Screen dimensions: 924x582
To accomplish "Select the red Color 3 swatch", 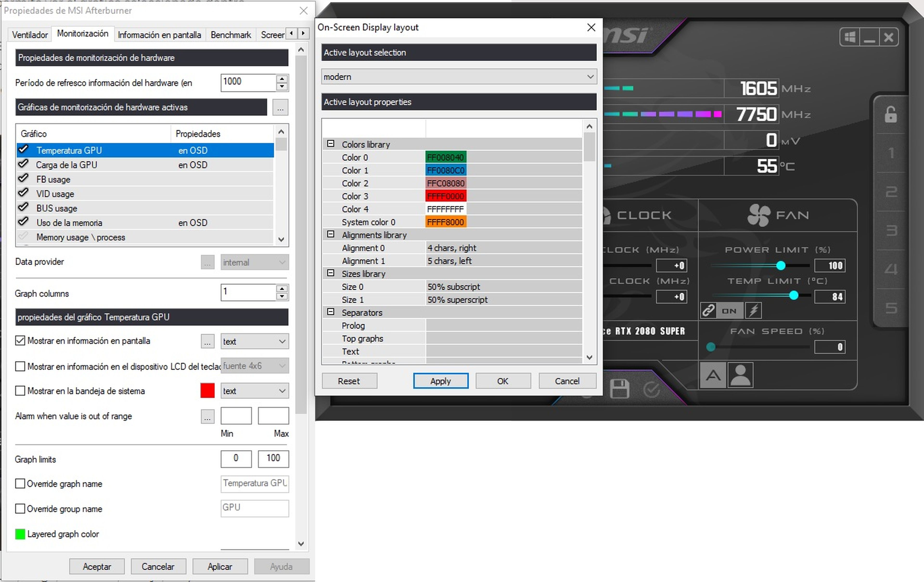I will pyautogui.click(x=445, y=196).
